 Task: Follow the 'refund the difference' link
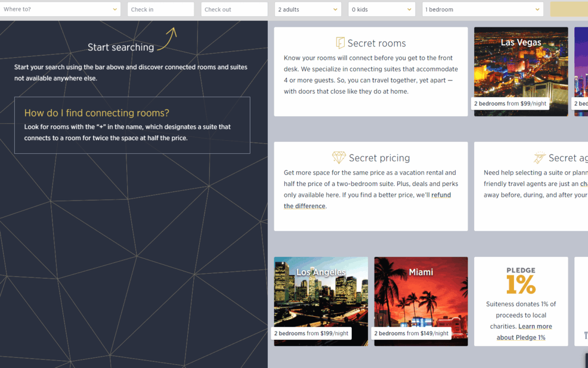click(367, 201)
